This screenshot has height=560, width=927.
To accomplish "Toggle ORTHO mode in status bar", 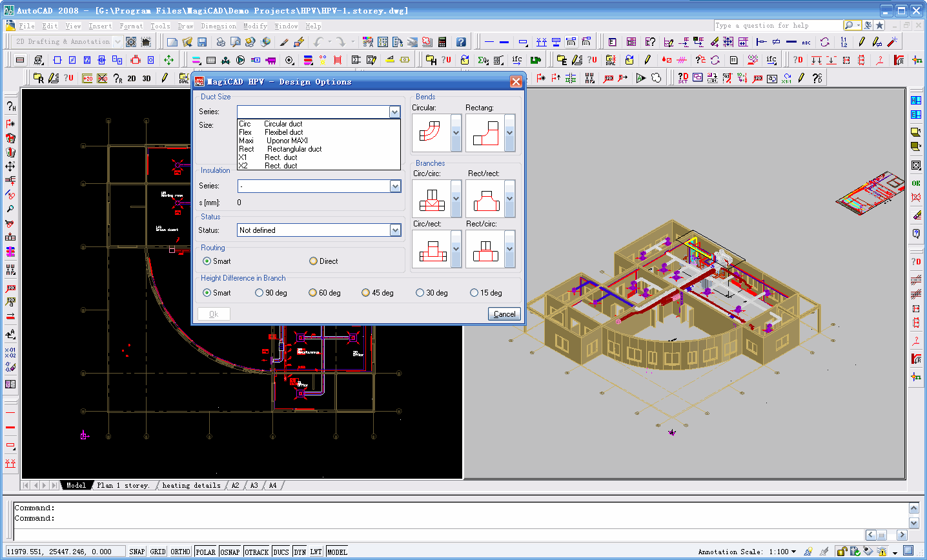I will pyautogui.click(x=180, y=552).
